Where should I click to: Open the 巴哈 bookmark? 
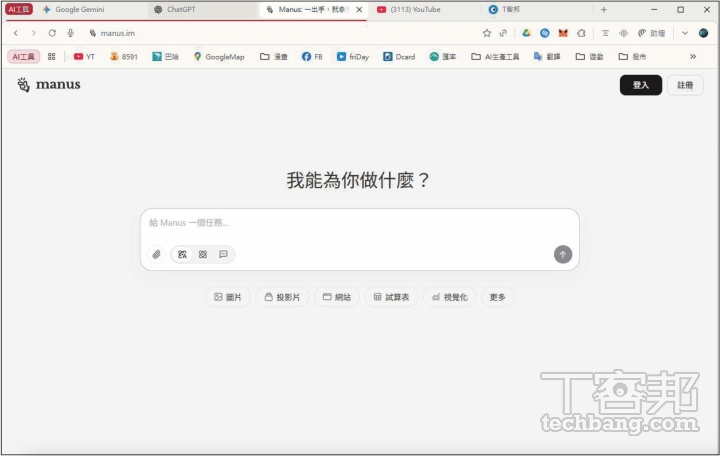coord(165,56)
